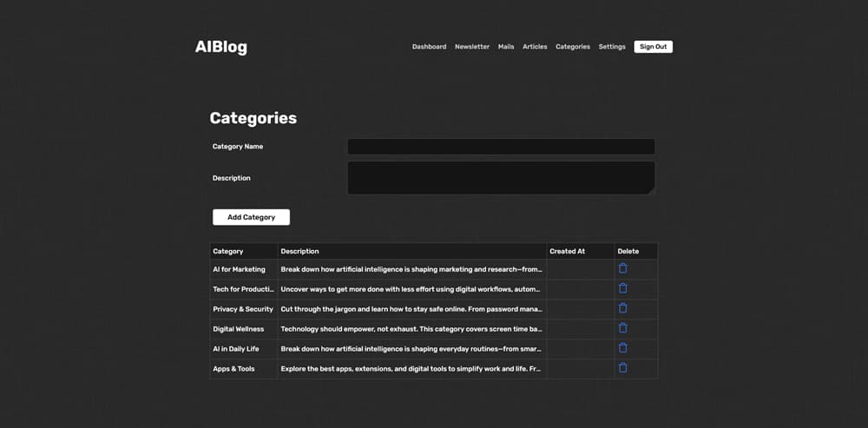Open the Articles page

click(x=535, y=47)
